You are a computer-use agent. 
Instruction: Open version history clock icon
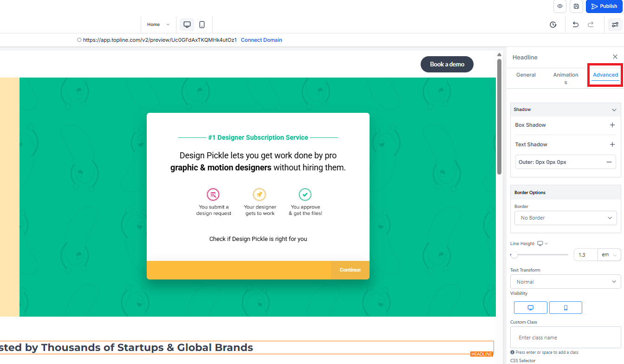click(x=553, y=25)
